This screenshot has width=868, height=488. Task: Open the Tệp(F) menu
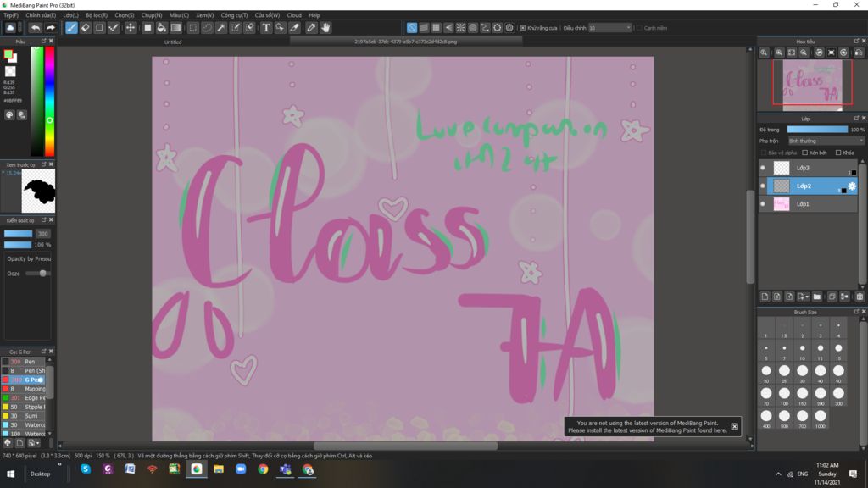[x=10, y=15]
